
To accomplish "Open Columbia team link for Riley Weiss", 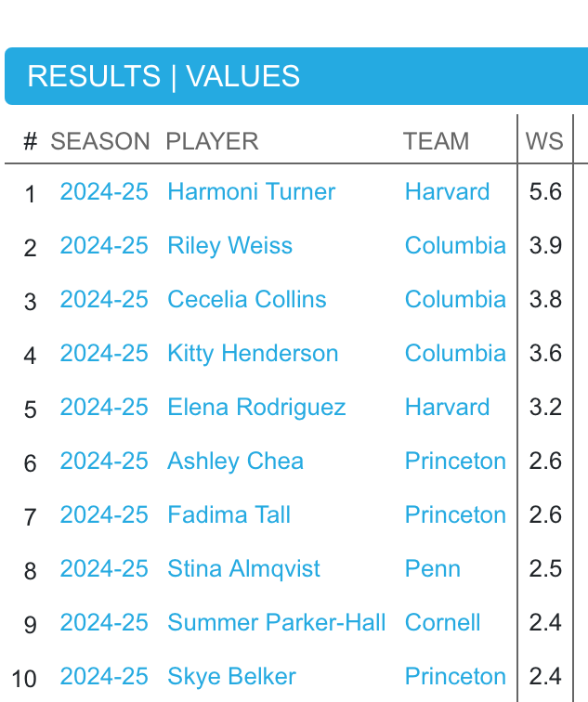I will (x=455, y=246).
